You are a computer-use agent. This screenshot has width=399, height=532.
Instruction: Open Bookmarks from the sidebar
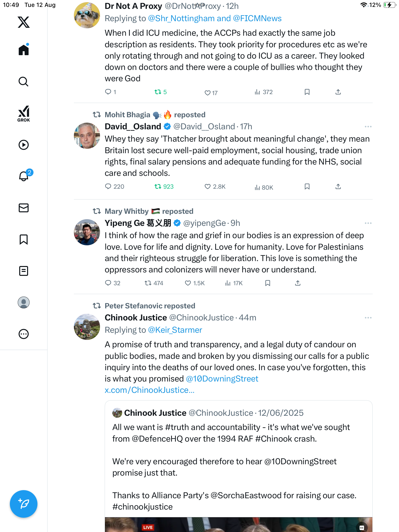point(24,239)
